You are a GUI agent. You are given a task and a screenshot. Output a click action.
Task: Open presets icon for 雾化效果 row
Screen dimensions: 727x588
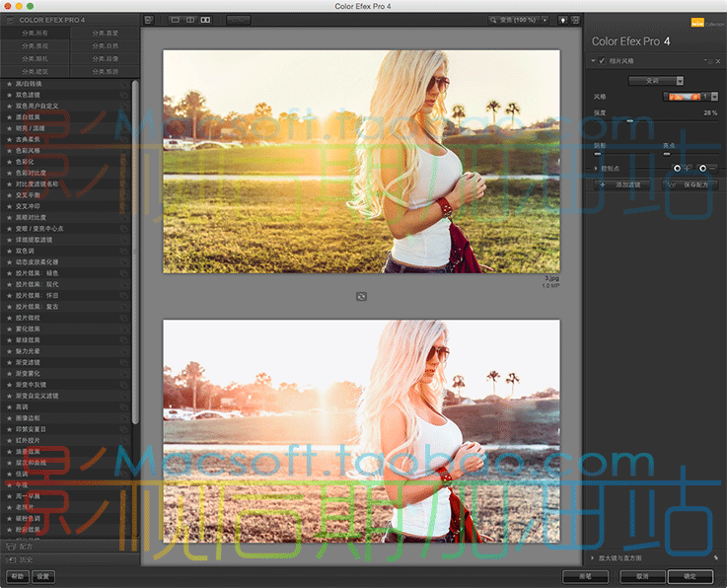tap(123, 330)
